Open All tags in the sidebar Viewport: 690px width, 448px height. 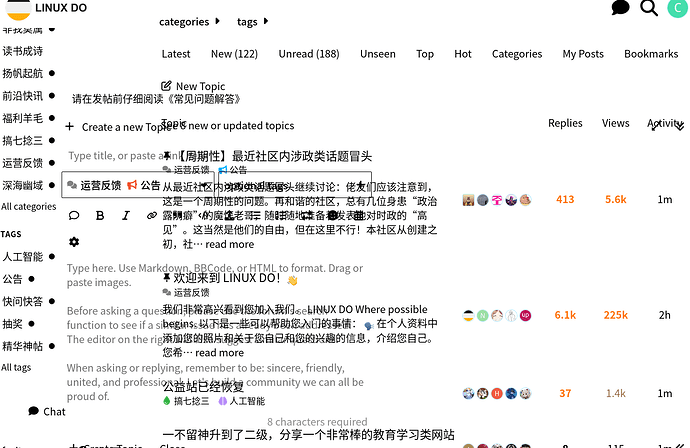coord(16,367)
